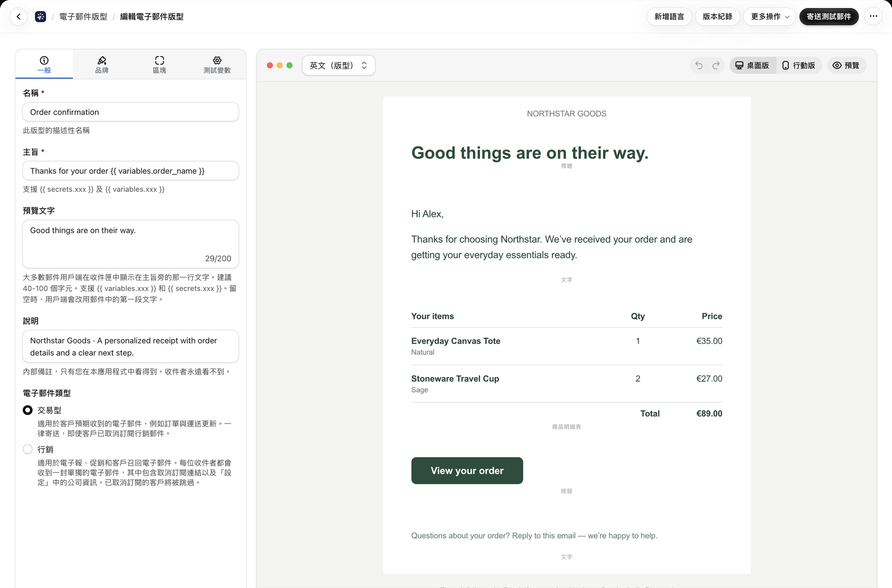Open the 測試變數 test variables tab
This screenshot has height=588, width=892.
click(217, 65)
